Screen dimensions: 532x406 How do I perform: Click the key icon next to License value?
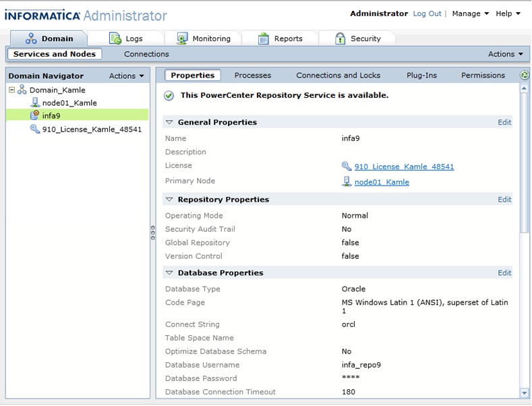click(347, 166)
